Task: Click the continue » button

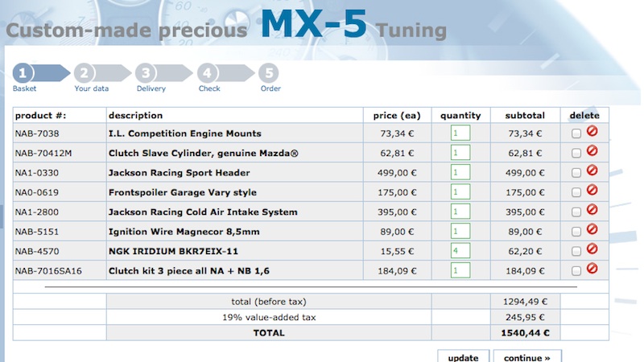Action: [527, 356]
